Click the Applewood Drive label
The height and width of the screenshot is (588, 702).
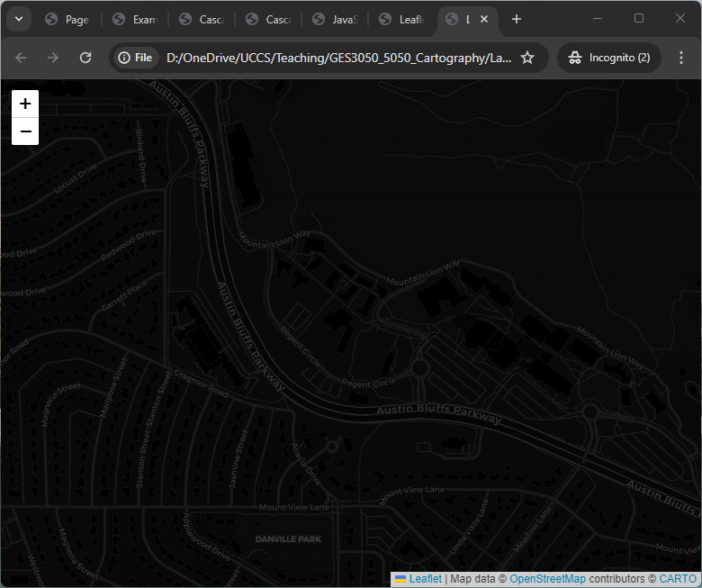click(205, 538)
